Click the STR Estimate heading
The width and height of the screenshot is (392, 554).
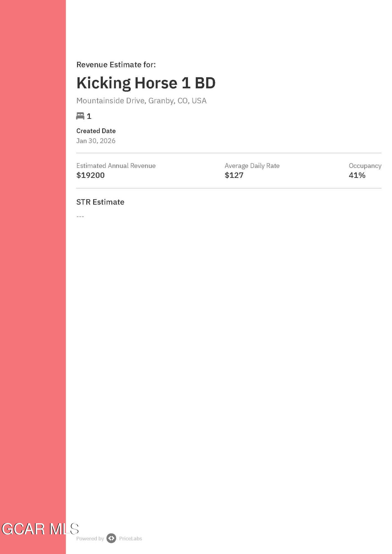(x=100, y=202)
